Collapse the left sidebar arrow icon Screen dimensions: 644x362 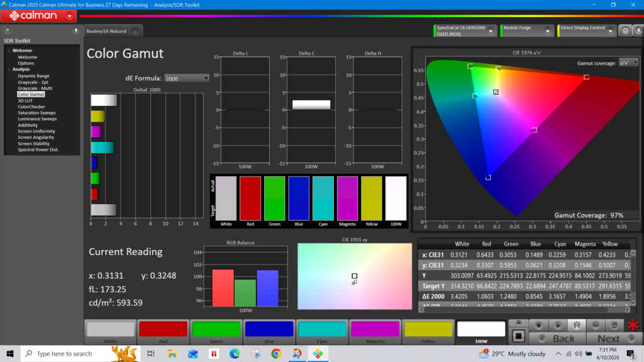(75, 30)
